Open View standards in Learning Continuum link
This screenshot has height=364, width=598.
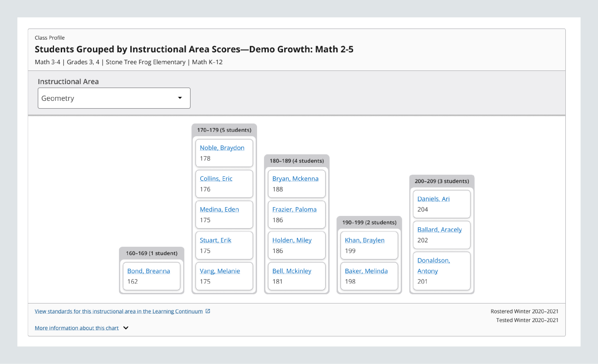(118, 311)
